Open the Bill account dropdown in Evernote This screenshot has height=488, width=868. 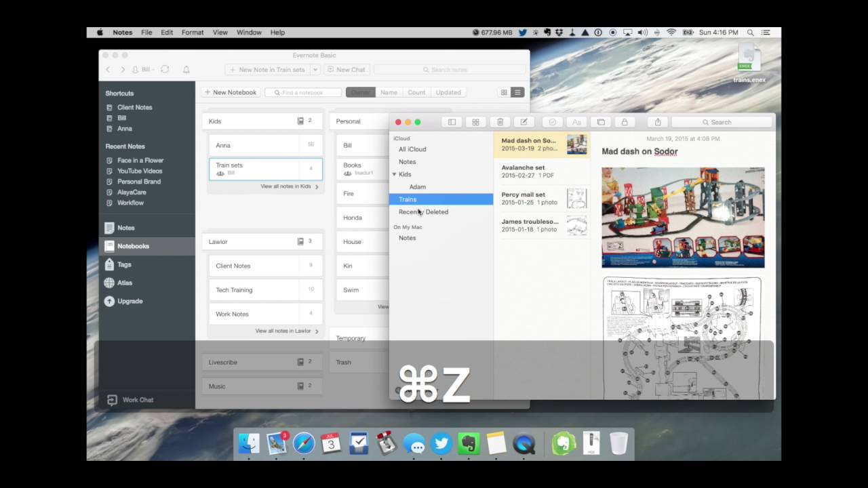pyautogui.click(x=143, y=69)
